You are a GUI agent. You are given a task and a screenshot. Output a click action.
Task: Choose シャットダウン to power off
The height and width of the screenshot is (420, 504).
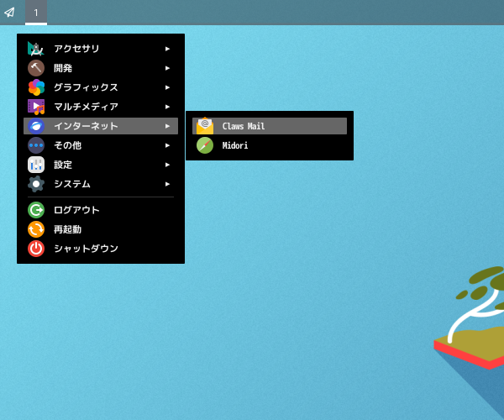101,249
